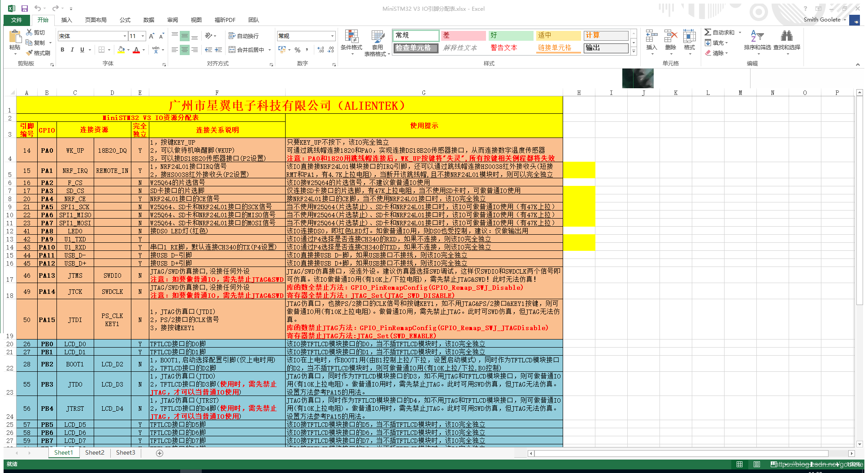Open the font size dropdown showing 11
868x473 pixels.
(143, 36)
